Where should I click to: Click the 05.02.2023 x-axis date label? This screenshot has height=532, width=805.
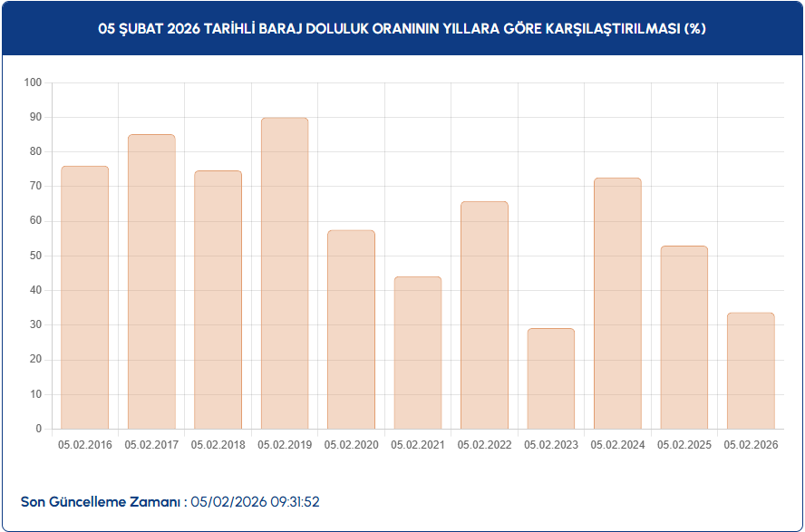[551, 445]
